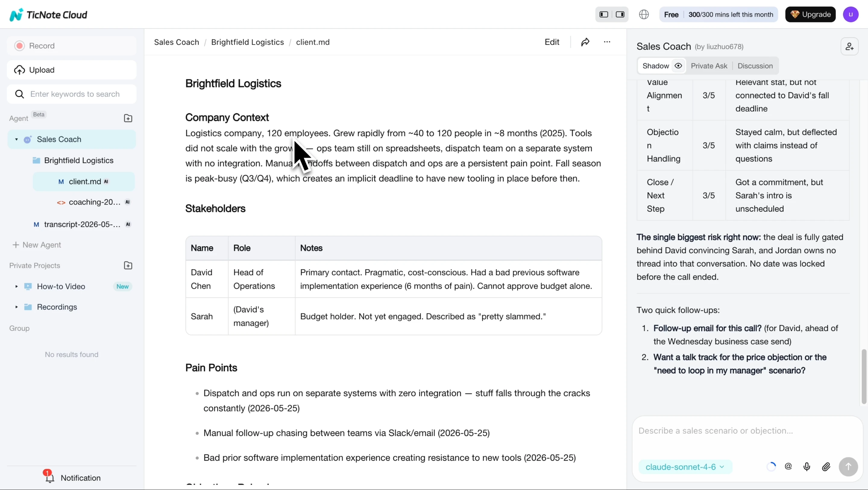Click the Upload button
This screenshot has width=868, height=490.
click(x=71, y=70)
